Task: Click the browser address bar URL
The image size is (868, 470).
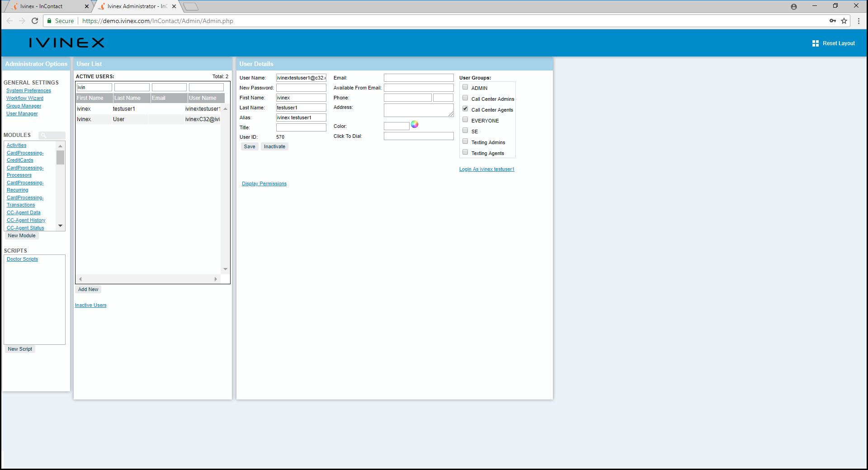Action: (158, 21)
